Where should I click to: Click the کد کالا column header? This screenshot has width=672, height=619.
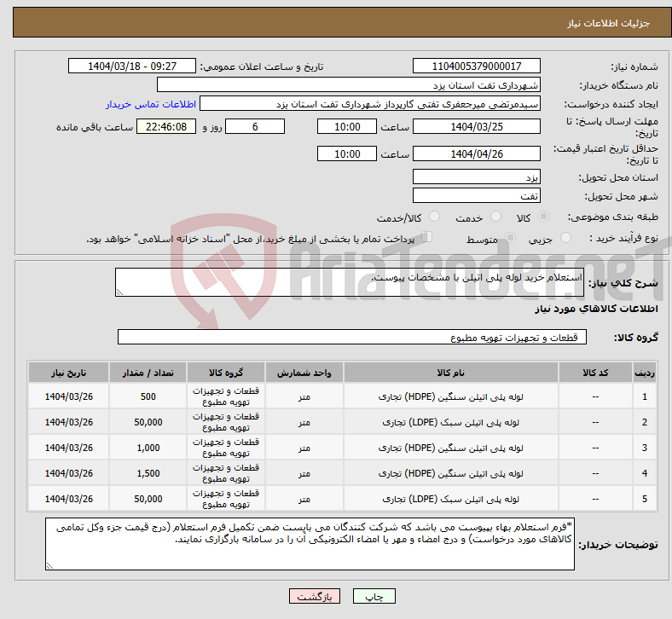(596, 373)
